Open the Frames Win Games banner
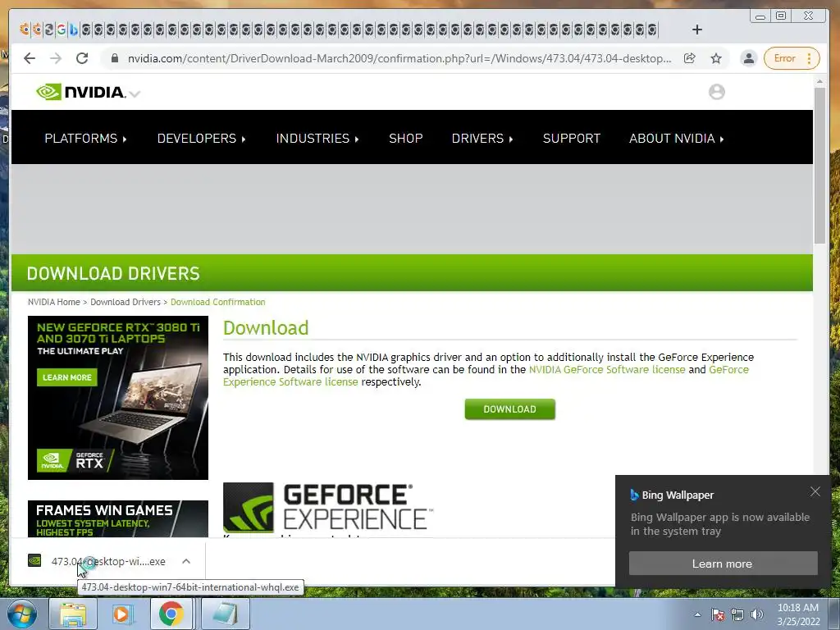 118,518
